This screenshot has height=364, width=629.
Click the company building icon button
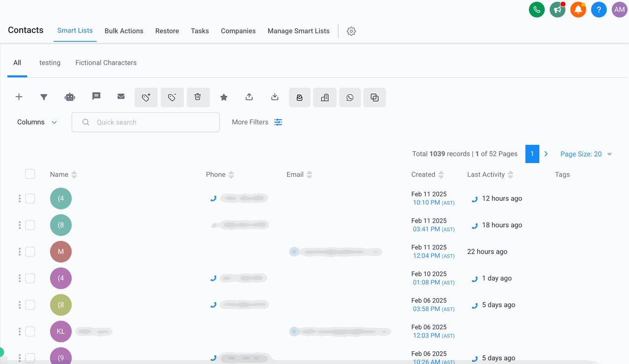point(325,98)
